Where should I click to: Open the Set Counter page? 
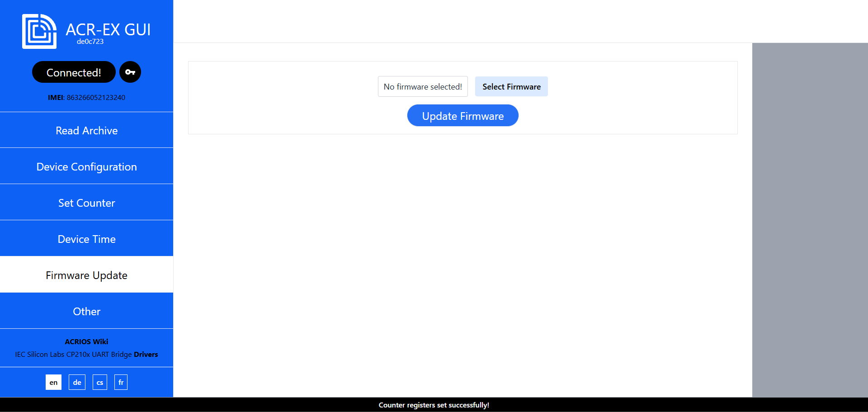pyautogui.click(x=86, y=203)
